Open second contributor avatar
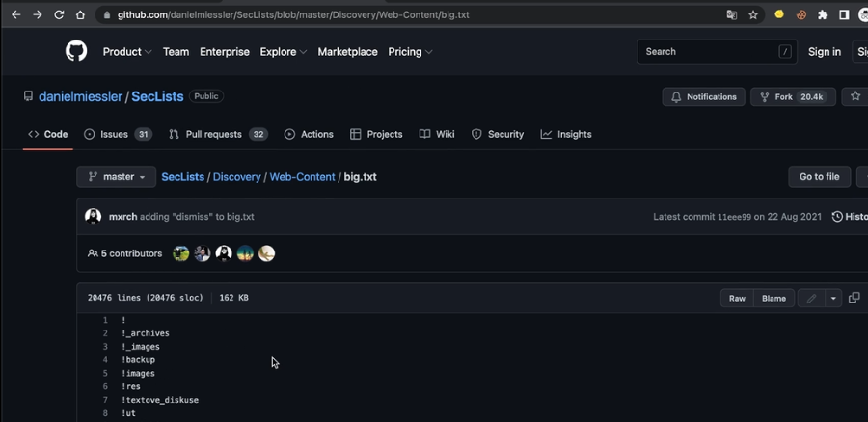The width and height of the screenshot is (868, 422). pos(203,253)
